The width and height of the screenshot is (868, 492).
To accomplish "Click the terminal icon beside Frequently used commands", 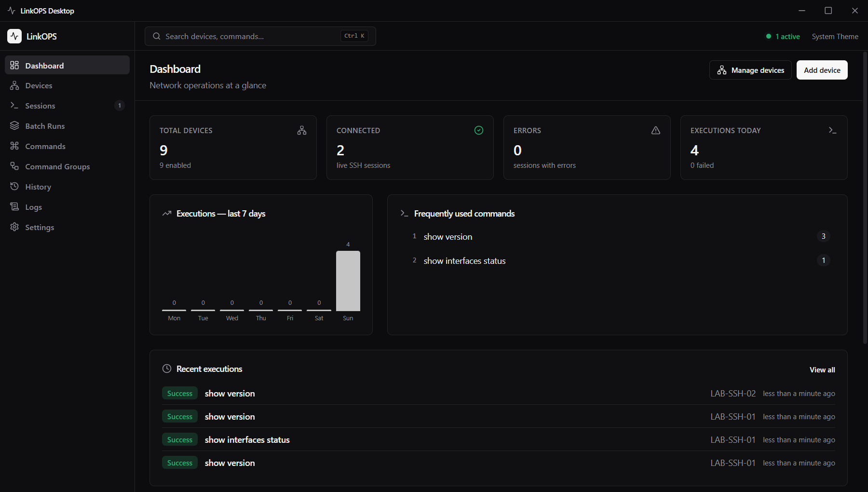I will pyautogui.click(x=405, y=213).
